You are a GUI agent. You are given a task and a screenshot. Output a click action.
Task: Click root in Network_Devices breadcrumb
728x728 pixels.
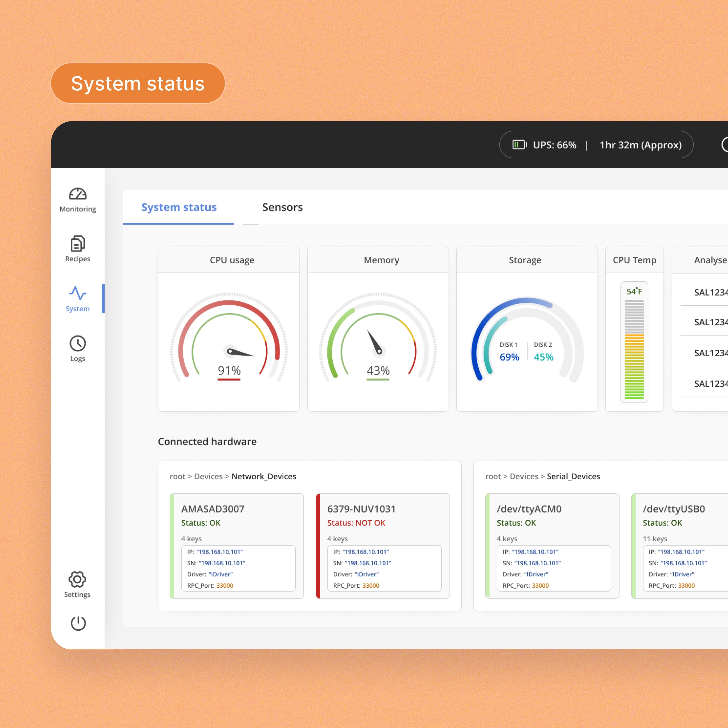[x=177, y=476]
